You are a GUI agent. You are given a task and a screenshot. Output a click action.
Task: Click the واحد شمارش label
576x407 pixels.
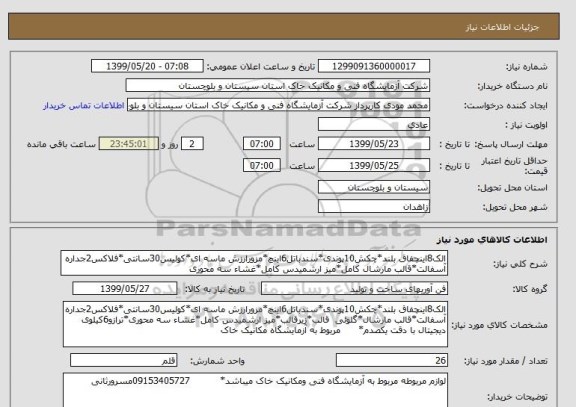tap(217, 361)
